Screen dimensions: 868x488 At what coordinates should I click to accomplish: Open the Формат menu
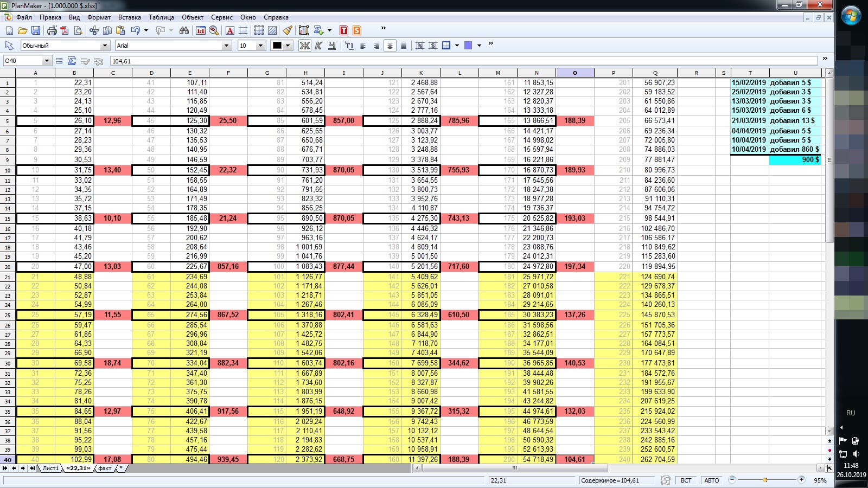point(99,17)
